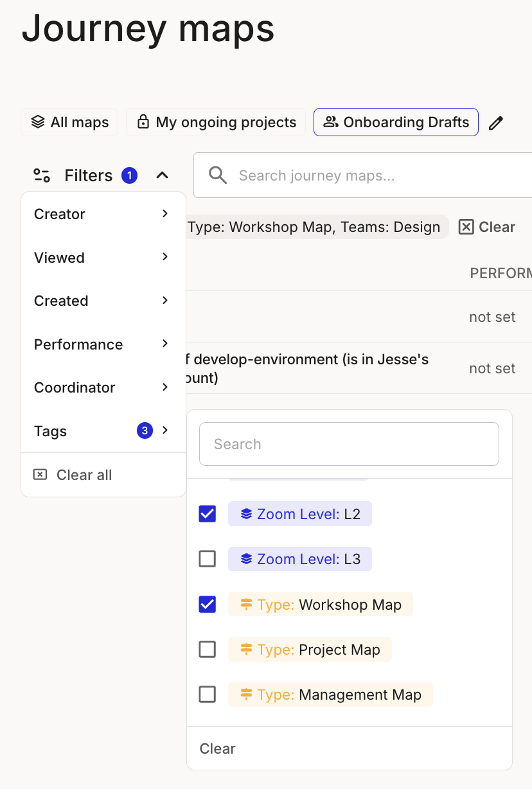Click the tag Search input field
This screenshot has width=532, height=789.
point(349,444)
